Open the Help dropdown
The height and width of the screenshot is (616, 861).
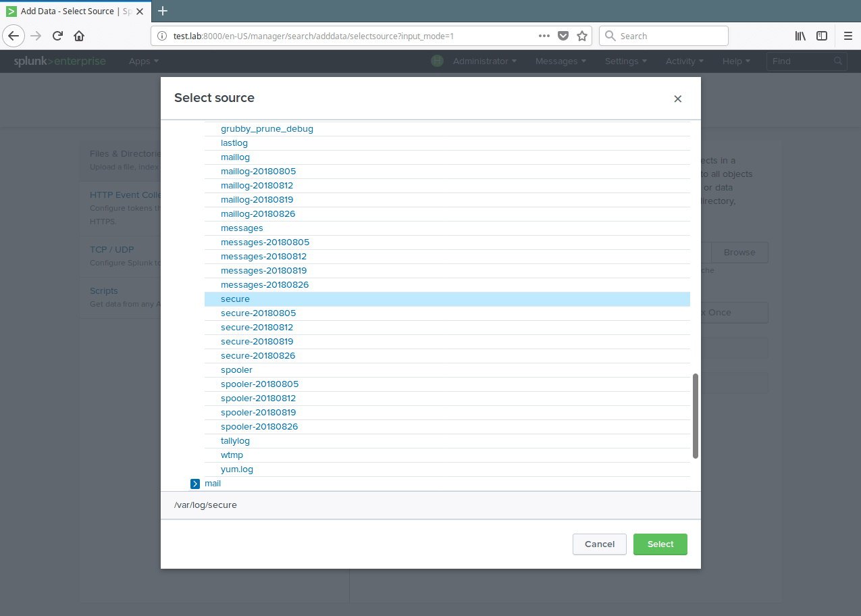736,61
